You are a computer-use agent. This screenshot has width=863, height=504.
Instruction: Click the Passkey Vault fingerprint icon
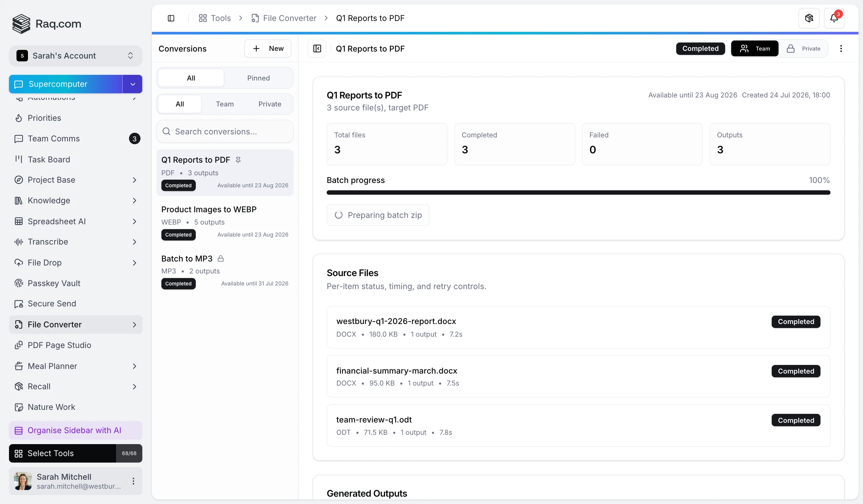tap(19, 283)
